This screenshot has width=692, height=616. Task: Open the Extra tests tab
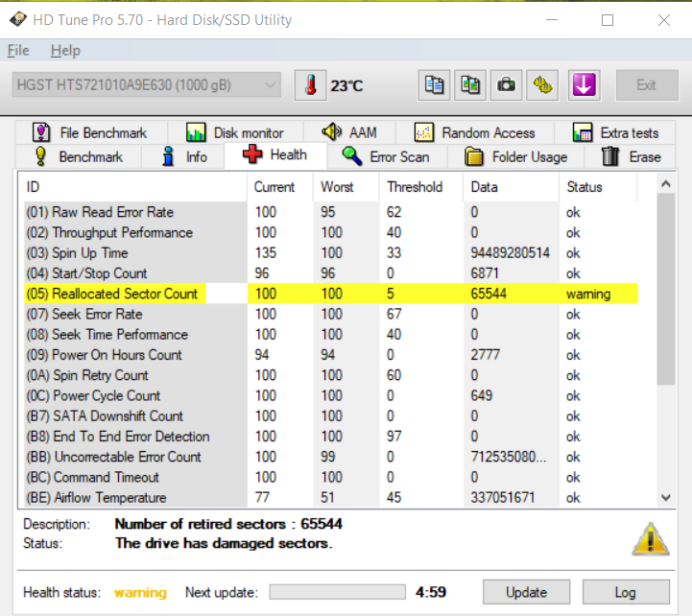point(615,132)
